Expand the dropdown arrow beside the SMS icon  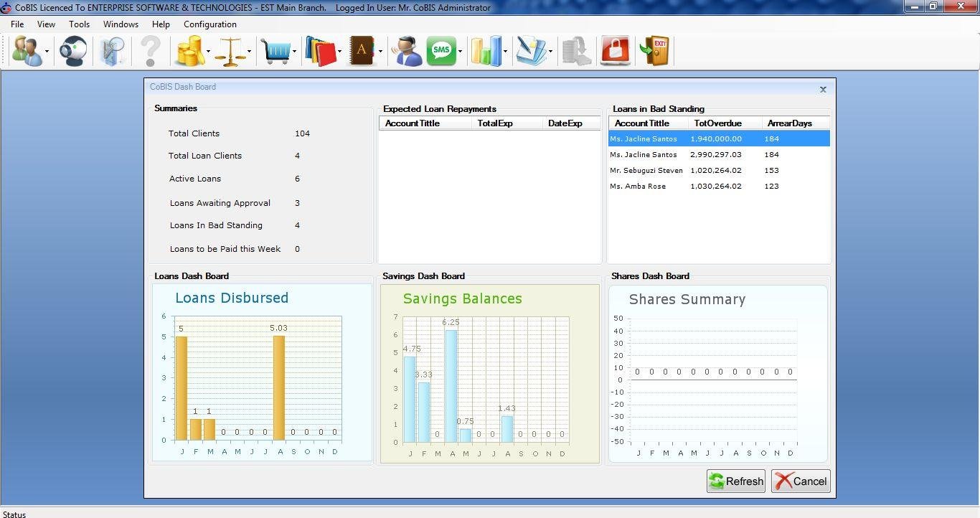(x=460, y=52)
